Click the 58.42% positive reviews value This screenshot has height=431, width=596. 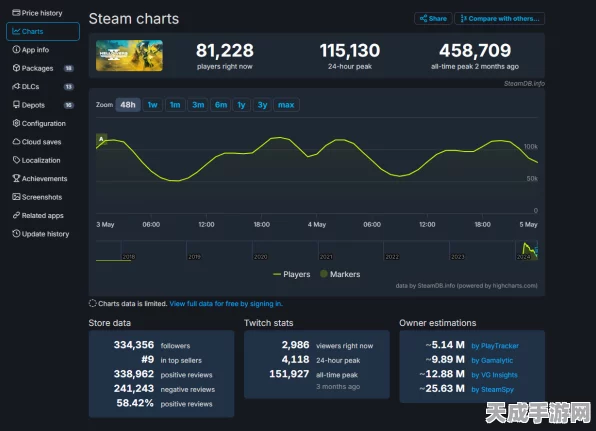tap(135, 403)
